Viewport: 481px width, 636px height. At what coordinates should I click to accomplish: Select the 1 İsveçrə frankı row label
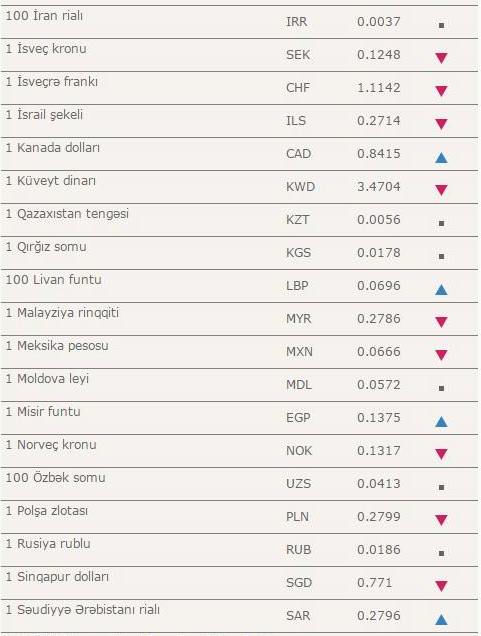pyautogui.click(x=52, y=82)
